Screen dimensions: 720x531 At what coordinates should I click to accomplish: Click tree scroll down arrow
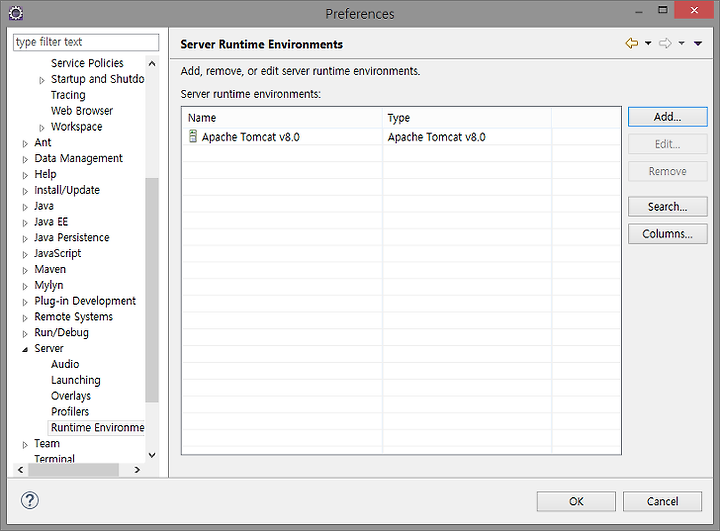[x=152, y=455]
